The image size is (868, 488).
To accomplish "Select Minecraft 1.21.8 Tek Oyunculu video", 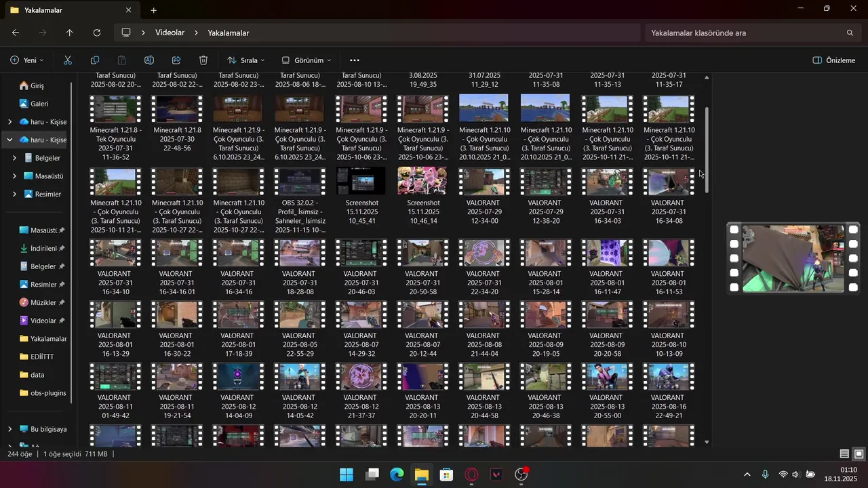I will pos(115,128).
